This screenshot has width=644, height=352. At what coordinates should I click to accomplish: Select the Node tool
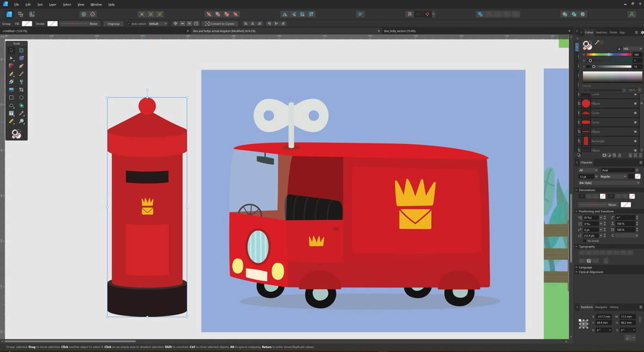coord(12,58)
